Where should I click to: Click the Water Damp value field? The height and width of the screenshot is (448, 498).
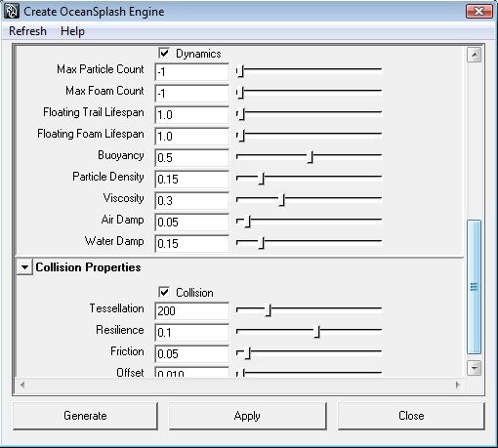coord(192,243)
